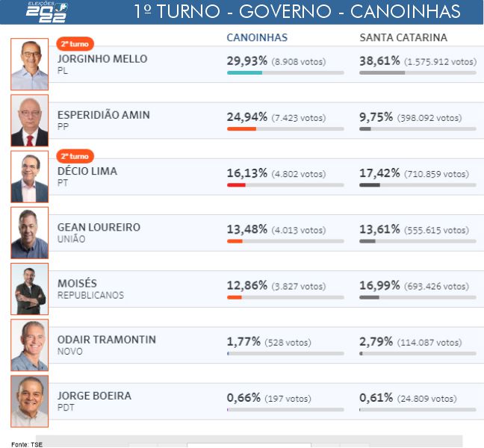Open Moisés's candidate photo
Viewport: 484px width, 448px height.
(30, 289)
